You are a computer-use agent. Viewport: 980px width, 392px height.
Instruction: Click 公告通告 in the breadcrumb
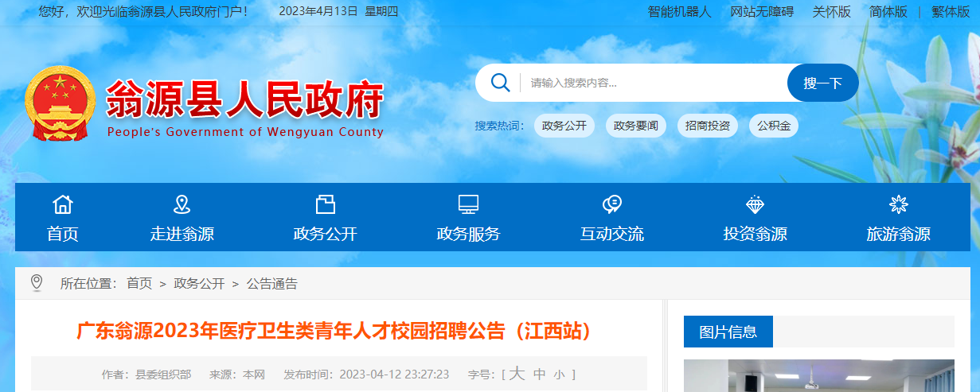272,283
